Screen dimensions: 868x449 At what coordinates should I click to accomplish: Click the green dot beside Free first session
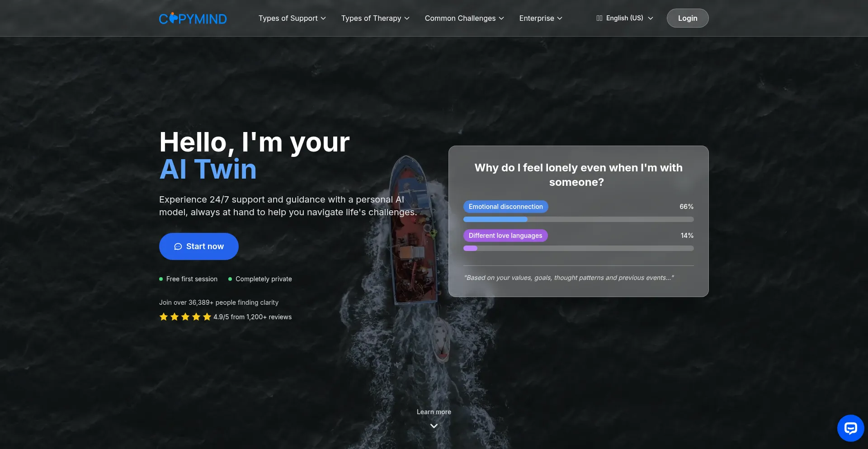(x=161, y=279)
